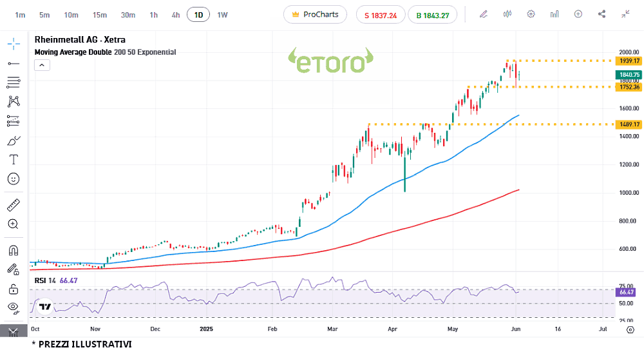
Task: Activate the zoom in tool
Action: (13, 224)
